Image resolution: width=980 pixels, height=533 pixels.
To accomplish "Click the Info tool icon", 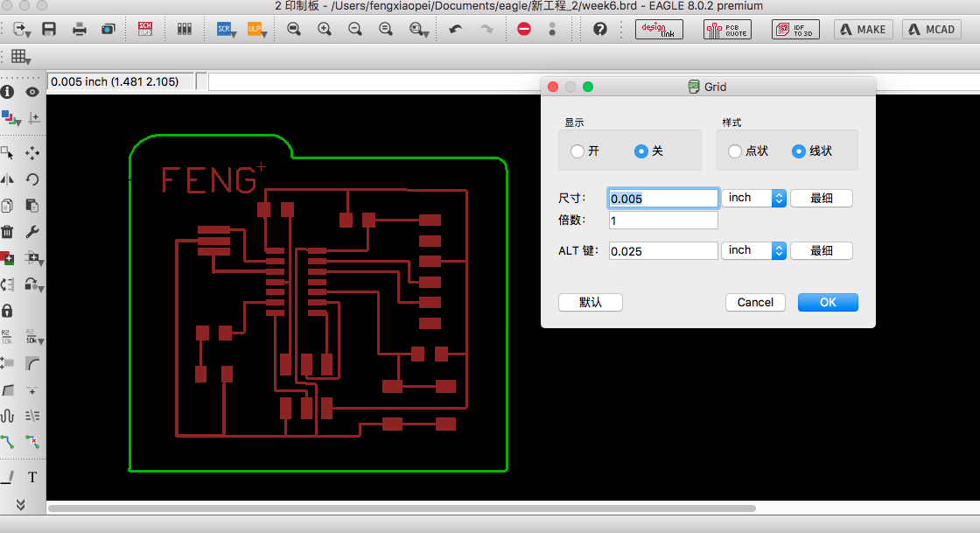I will point(8,92).
